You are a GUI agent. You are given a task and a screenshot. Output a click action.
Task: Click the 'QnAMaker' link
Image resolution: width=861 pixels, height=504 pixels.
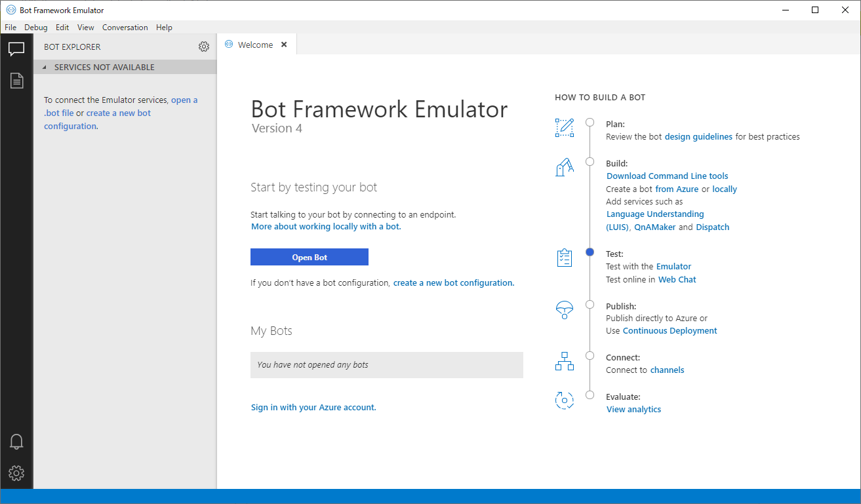[655, 227]
